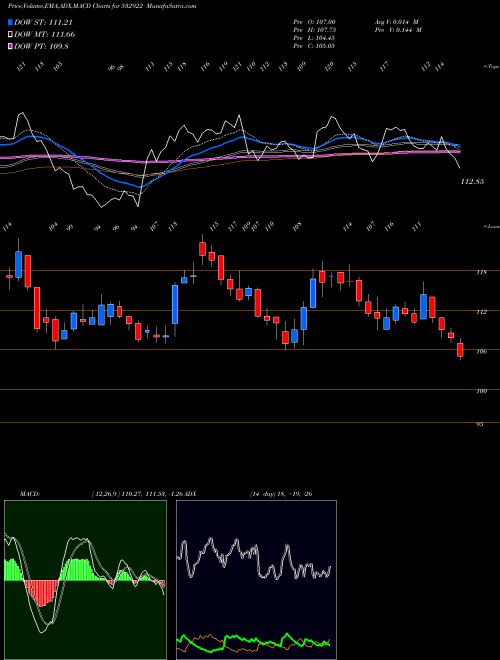
Task: Click the 'Pre V: 0.144 M' volume text
Action: (x=398, y=30)
